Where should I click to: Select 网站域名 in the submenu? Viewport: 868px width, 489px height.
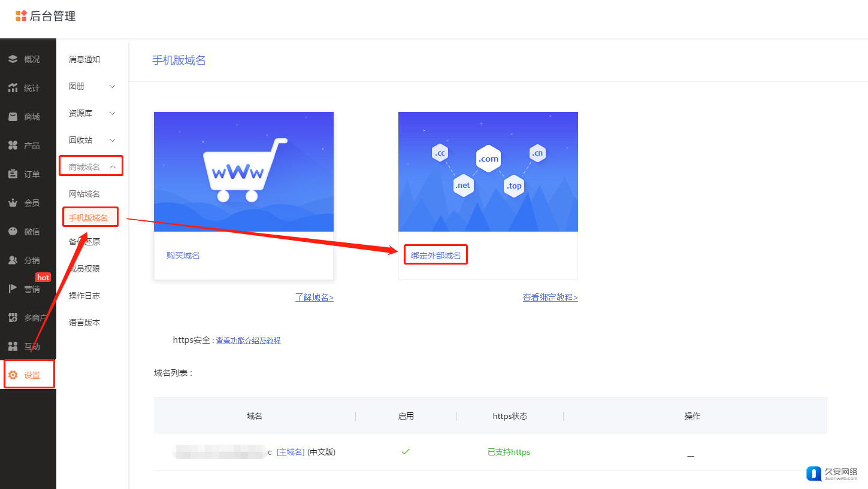coord(84,194)
